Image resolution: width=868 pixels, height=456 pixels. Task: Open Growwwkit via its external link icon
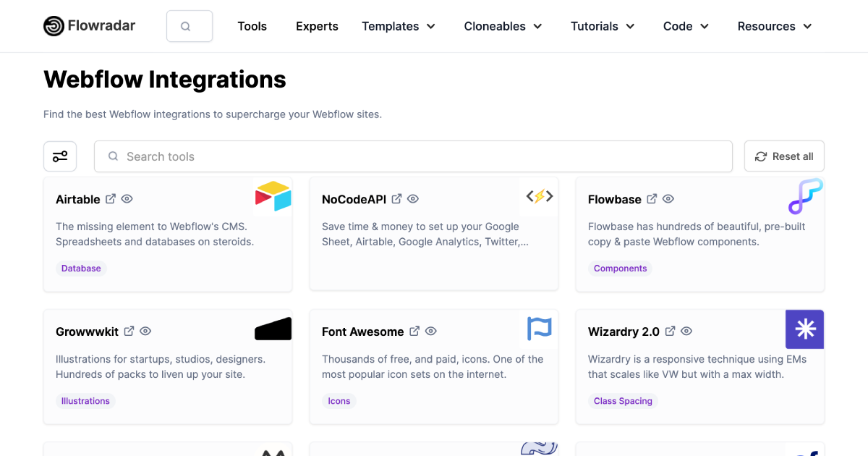(129, 331)
